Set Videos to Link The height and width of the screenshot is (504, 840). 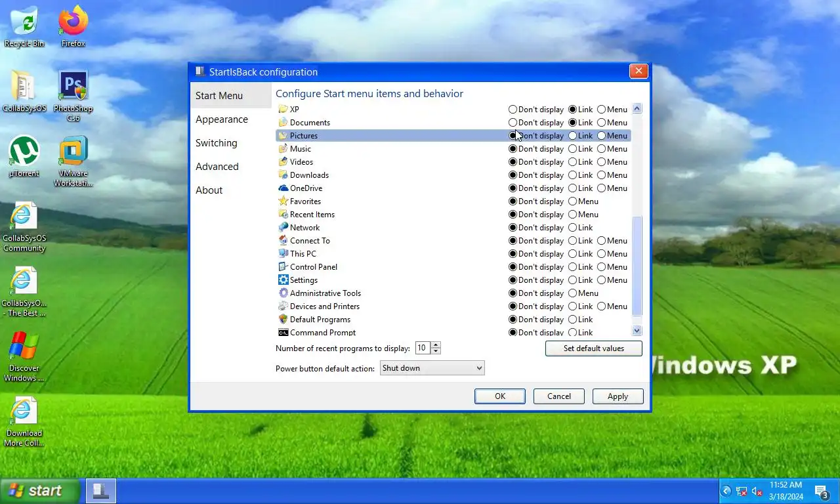tap(573, 162)
